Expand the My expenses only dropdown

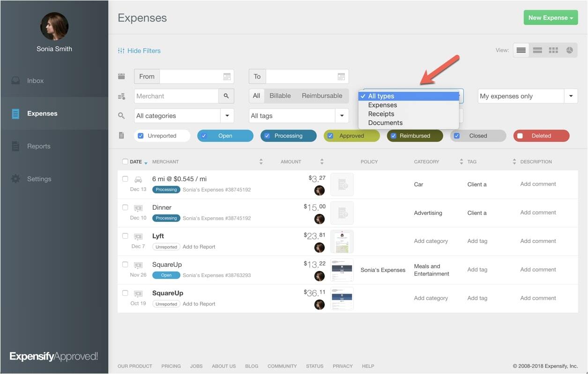click(x=571, y=96)
